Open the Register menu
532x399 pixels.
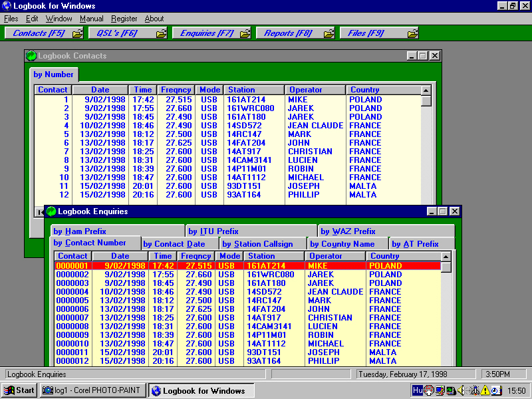(124, 19)
